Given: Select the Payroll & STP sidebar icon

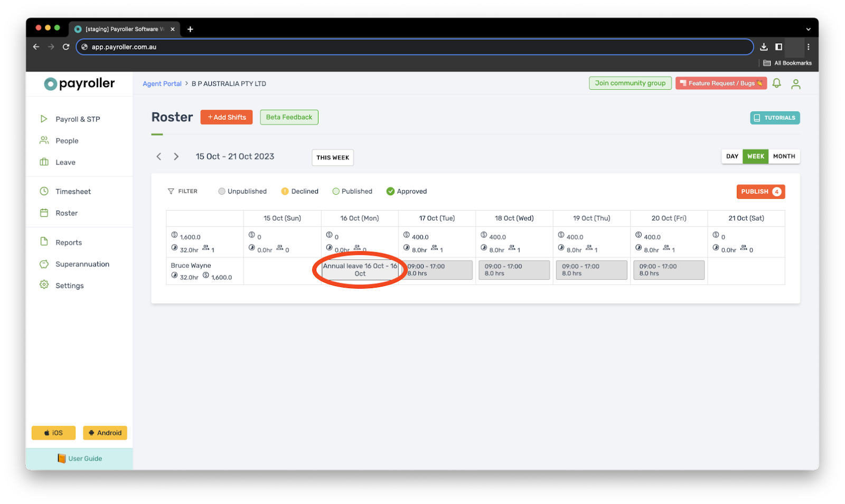Looking at the screenshot, I should pos(44,119).
